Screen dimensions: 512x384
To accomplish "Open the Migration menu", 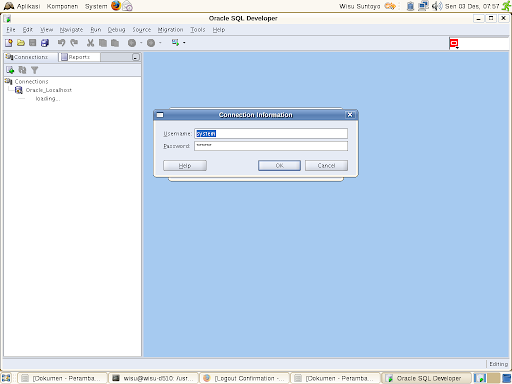I will [x=170, y=30].
